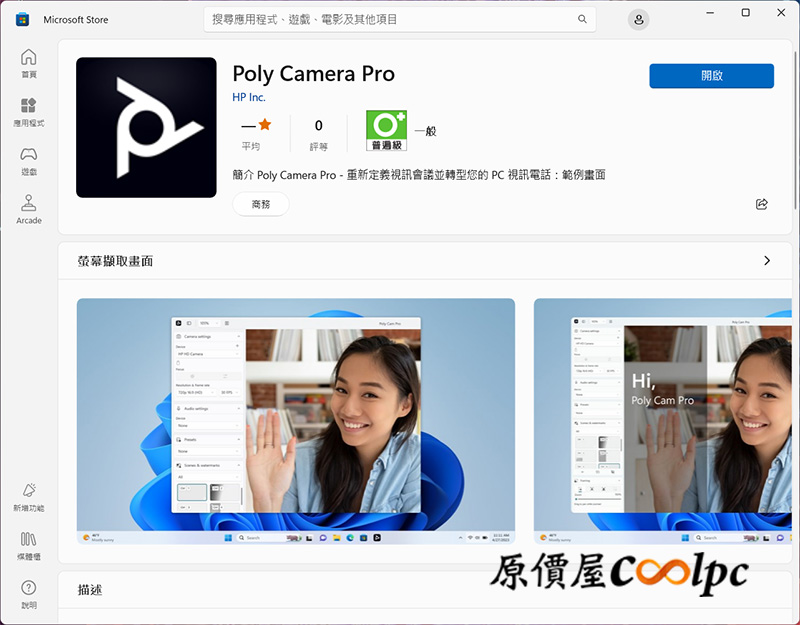Click the 螢幕擷取畫面 section heading
Screen dimensions: 800x625
pos(115,261)
